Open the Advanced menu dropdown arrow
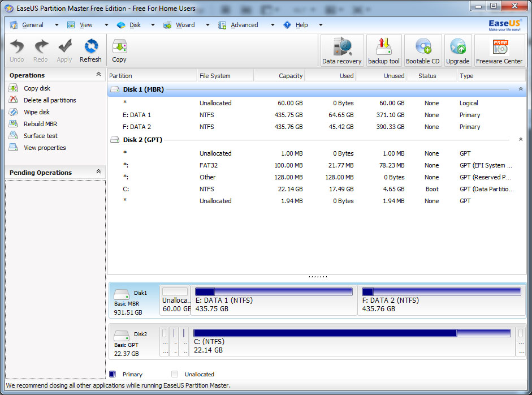Image resolution: width=532 pixels, height=395 pixels. (273, 25)
